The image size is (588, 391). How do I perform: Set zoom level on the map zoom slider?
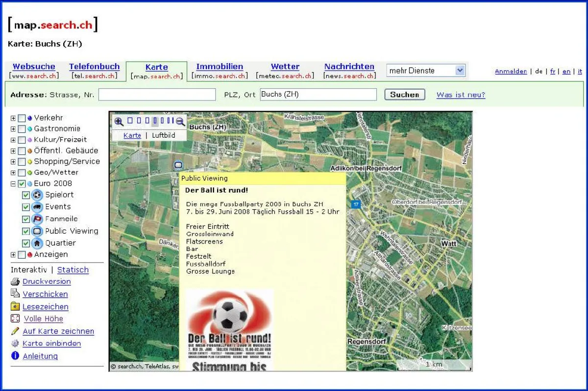click(155, 121)
